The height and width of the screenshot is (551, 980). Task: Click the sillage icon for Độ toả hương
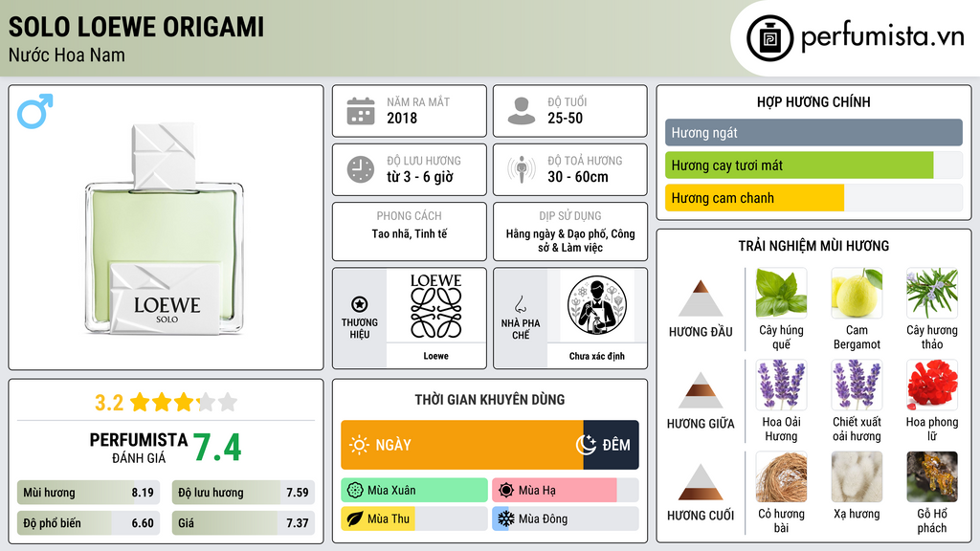(x=522, y=169)
